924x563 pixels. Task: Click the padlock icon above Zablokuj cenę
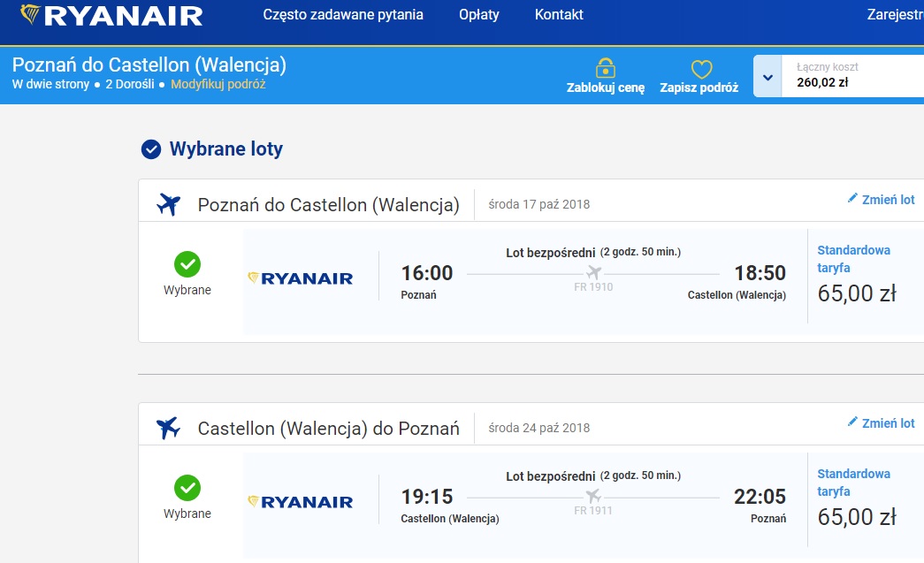coord(605,68)
